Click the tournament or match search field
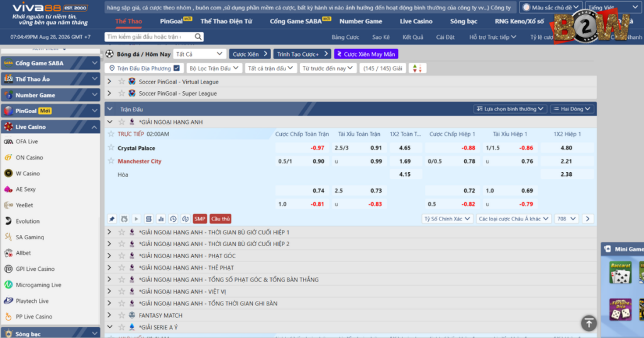The image size is (644, 338). click(149, 37)
